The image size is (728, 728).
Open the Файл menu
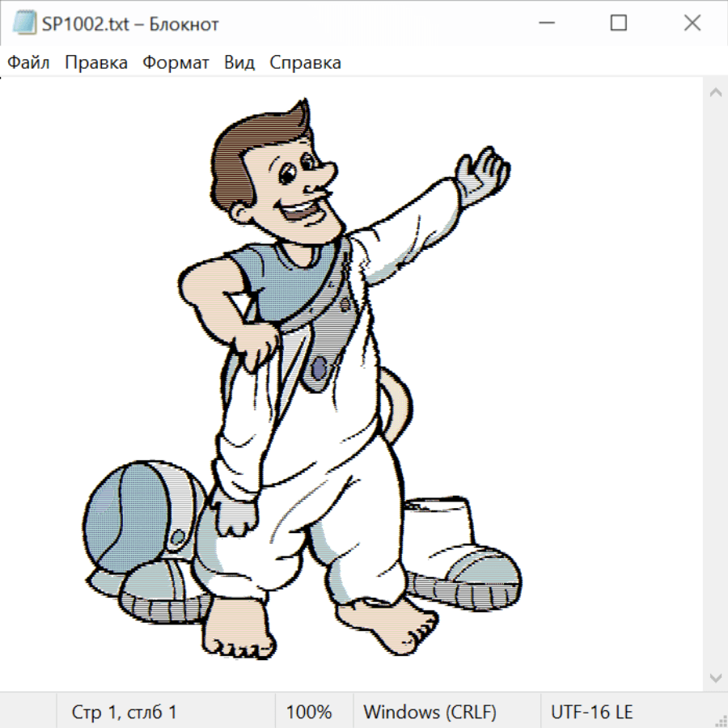[29, 63]
